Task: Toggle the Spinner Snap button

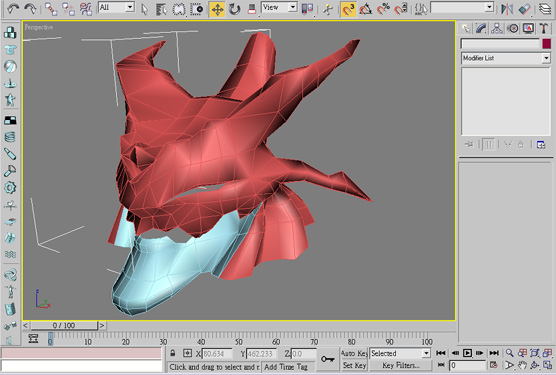Action: pyautogui.click(x=401, y=9)
